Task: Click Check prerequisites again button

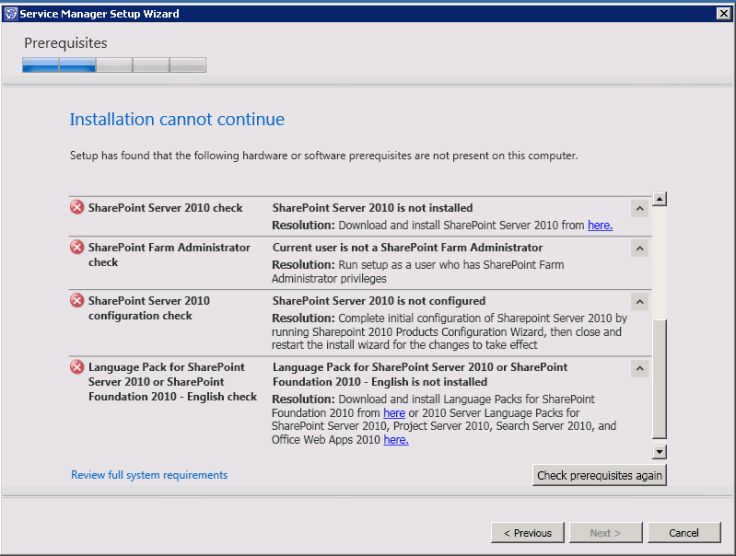Action: [x=599, y=475]
